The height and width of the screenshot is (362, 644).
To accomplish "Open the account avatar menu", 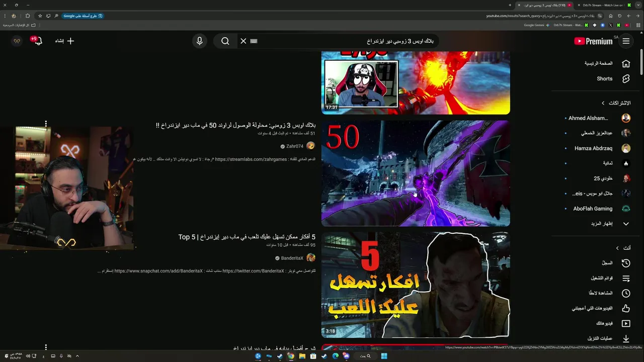I will point(17,41).
